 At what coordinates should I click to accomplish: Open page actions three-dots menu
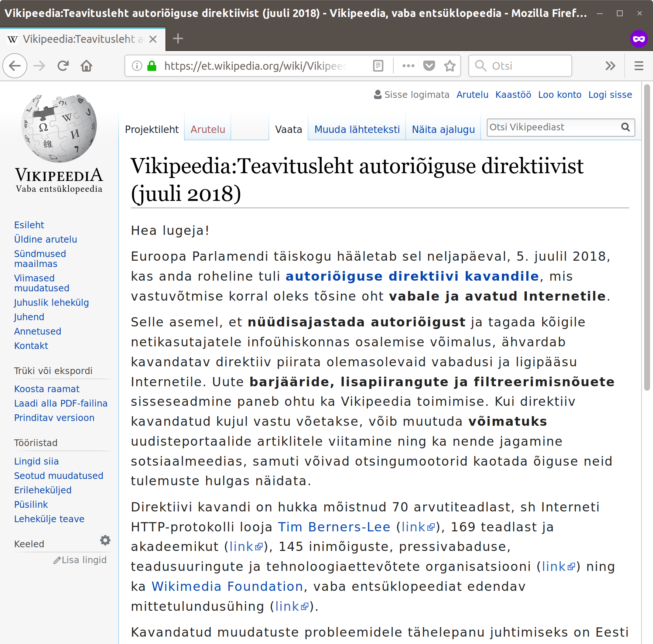click(x=408, y=66)
